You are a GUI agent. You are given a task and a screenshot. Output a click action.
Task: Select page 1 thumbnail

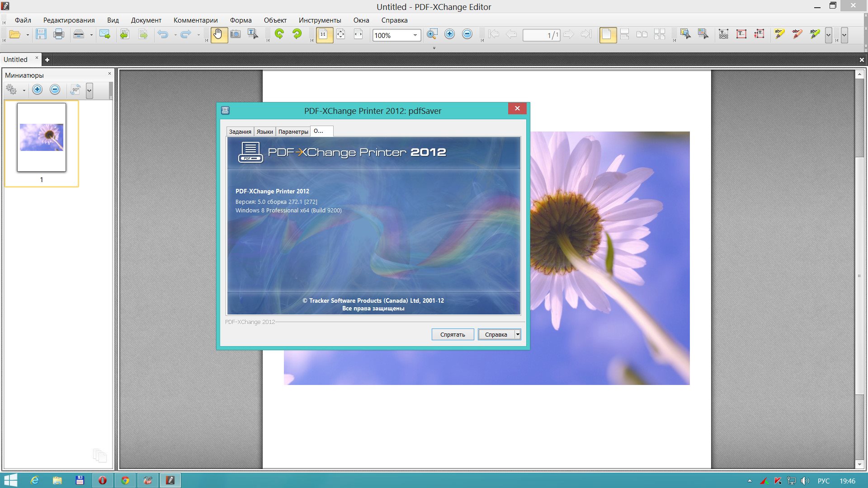pos(42,138)
